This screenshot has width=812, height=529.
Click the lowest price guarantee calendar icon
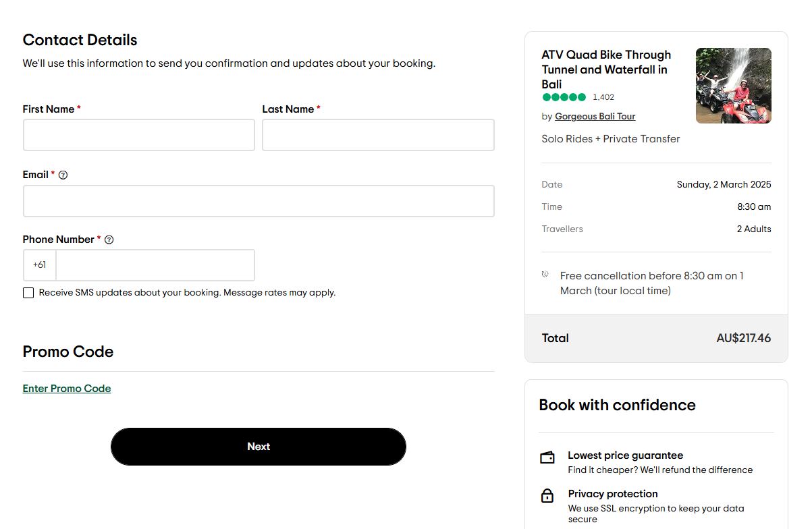point(547,457)
